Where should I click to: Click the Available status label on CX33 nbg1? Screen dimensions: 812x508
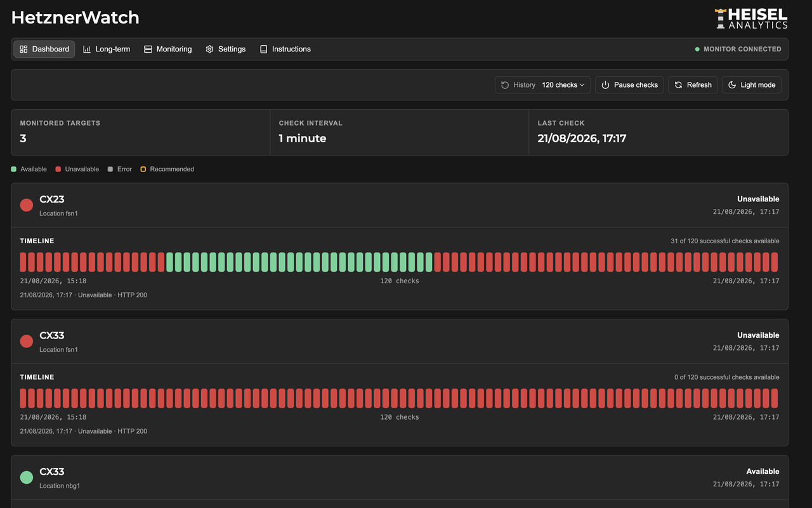point(763,472)
